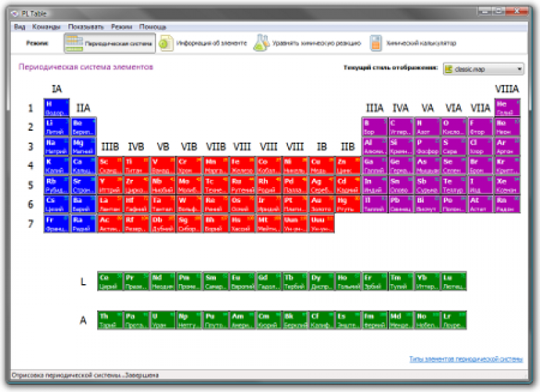Select the caesium Cs element cell
This screenshot has height=392, width=540.
(56, 204)
